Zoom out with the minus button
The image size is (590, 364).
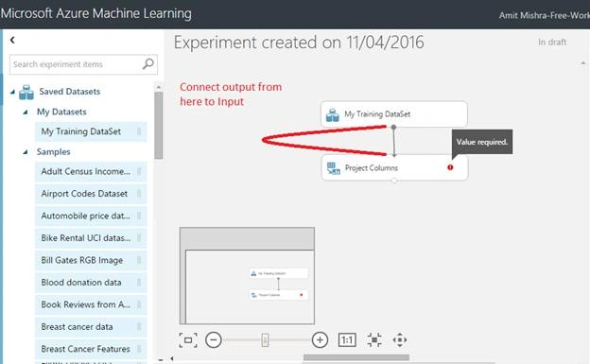[214, 340]
